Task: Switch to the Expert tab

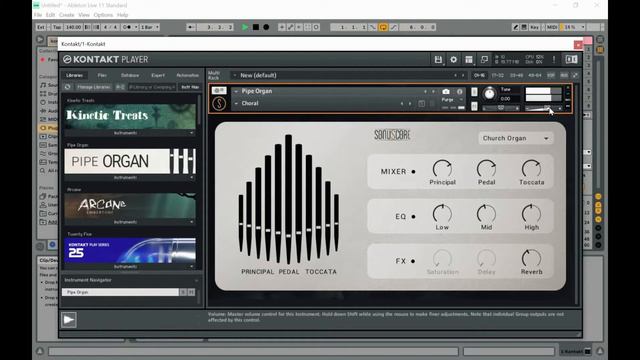Action: coord(158,76)
